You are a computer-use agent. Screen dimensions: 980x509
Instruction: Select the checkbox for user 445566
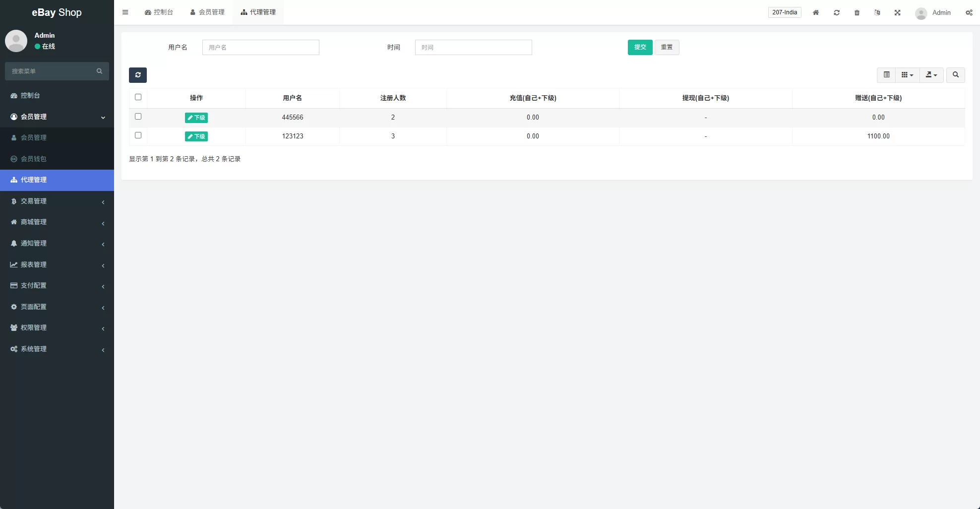[x=138, y=116]
